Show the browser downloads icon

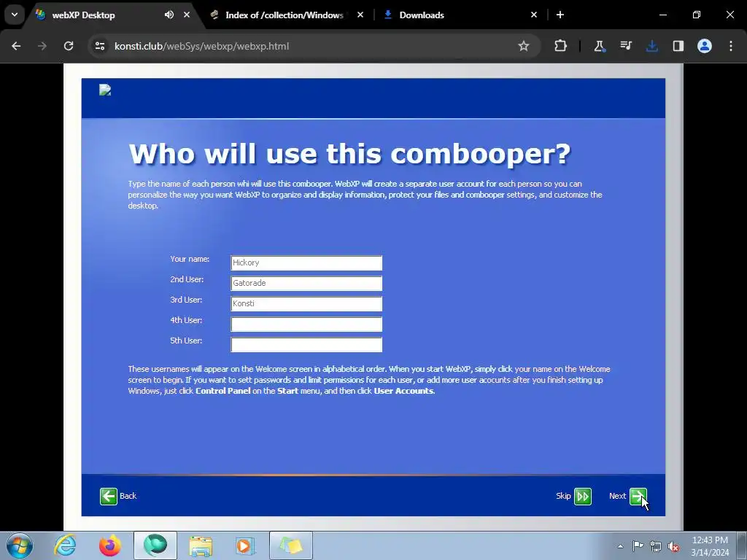[x=651, y=46]
